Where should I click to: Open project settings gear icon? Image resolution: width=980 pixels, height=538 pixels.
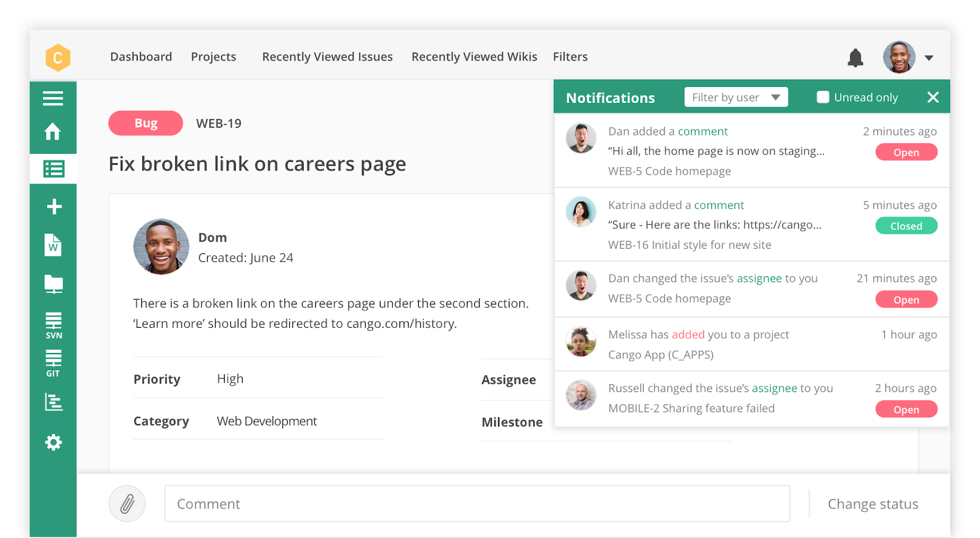click(53, 442)
